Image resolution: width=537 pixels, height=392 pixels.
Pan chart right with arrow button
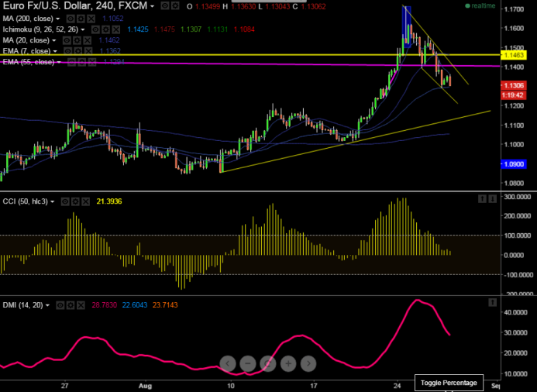pos(308,363)
